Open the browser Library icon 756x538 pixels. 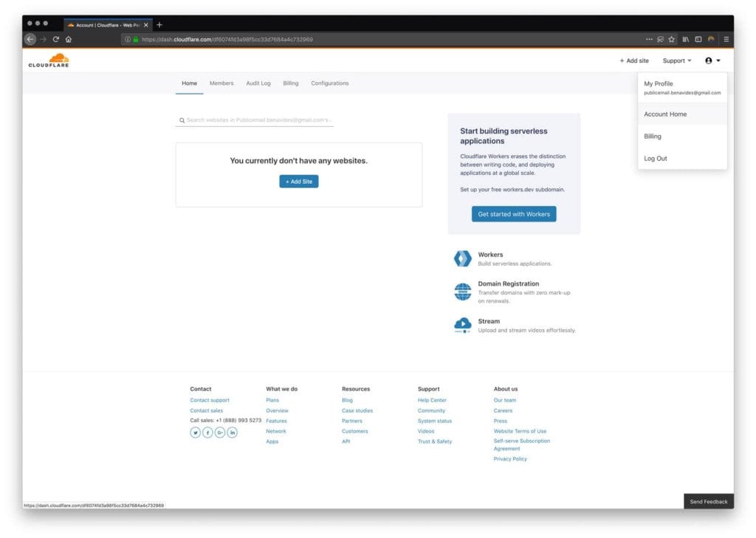687,40
